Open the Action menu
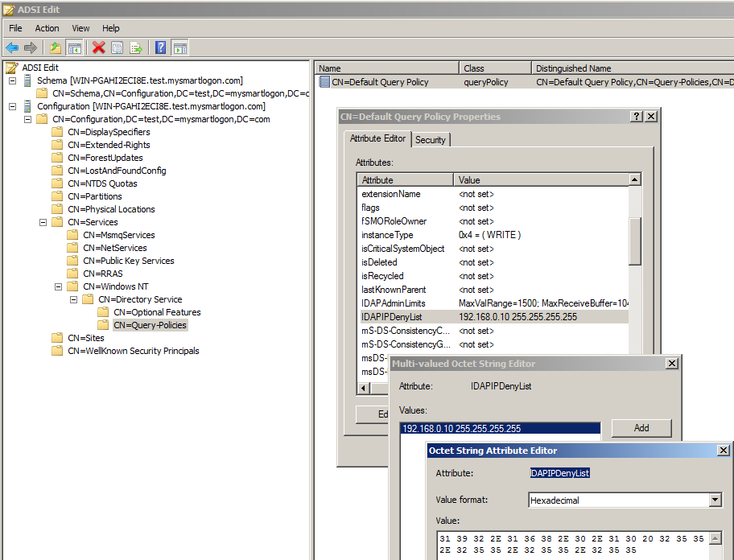734x560 pixels. [47, 28]
